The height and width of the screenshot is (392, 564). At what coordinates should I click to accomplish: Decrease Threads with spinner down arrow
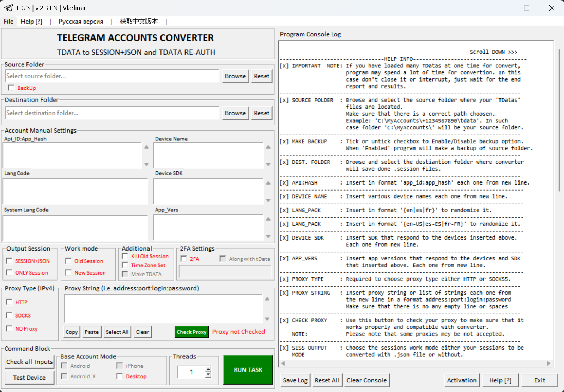[x=208, y=375]
